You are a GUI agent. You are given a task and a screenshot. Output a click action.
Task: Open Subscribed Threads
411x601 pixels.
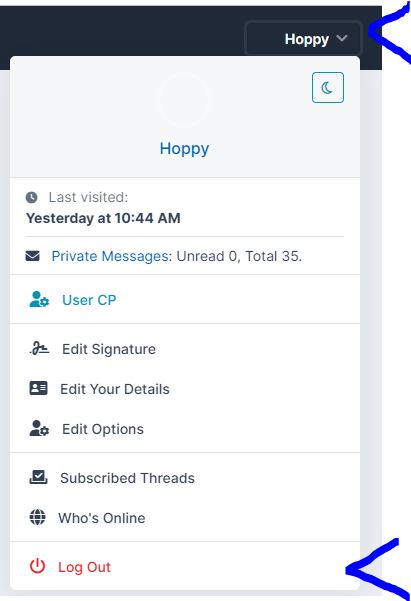[185, 478]
